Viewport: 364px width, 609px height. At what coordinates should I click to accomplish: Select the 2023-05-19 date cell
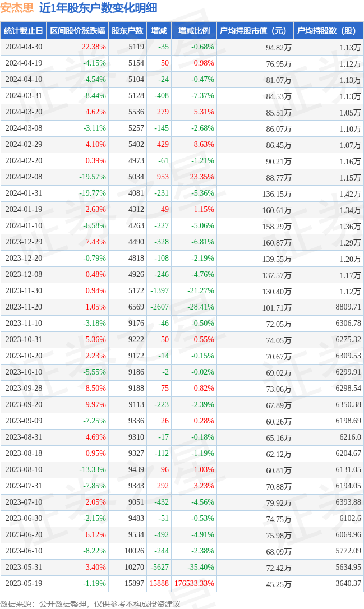click(24, 583)
